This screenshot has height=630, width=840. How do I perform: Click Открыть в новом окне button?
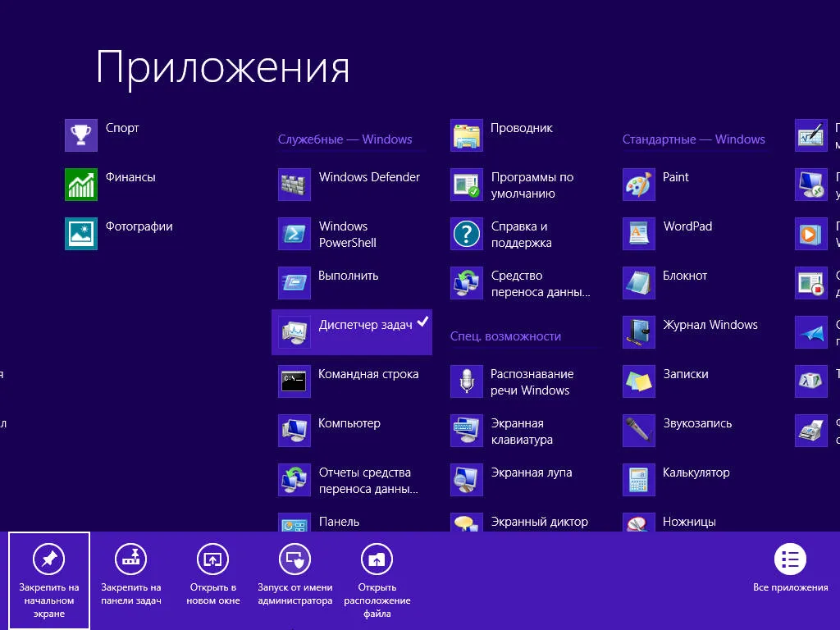212,573
